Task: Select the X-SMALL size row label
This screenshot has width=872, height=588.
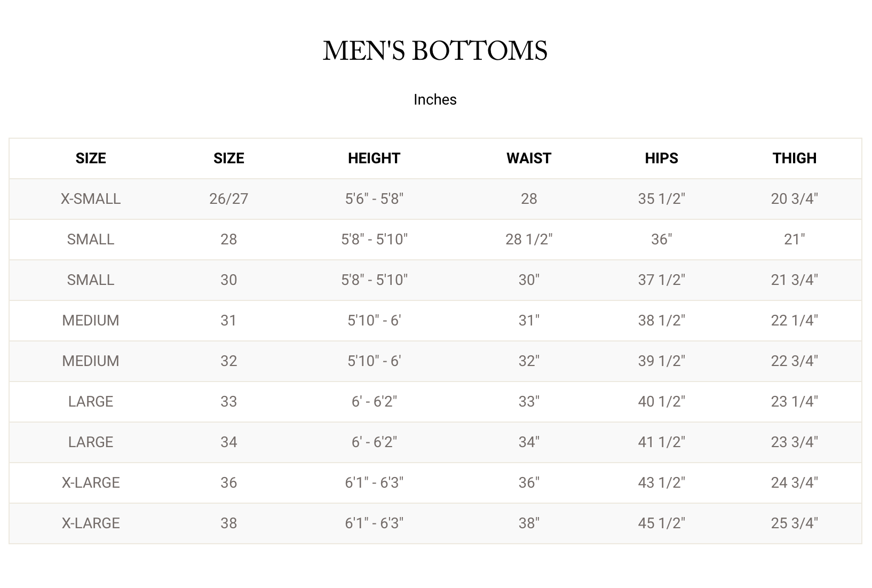Action: click(91, 199)
